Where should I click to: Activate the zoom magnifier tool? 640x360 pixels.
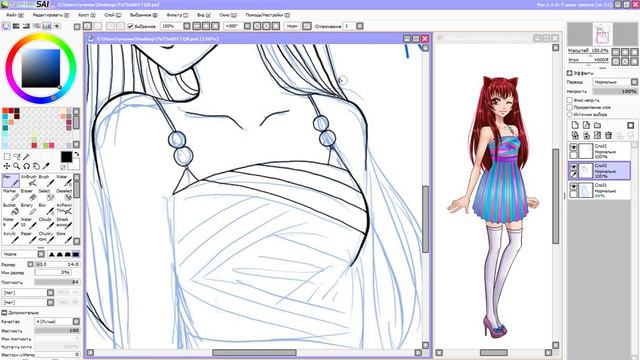point(17,166)
